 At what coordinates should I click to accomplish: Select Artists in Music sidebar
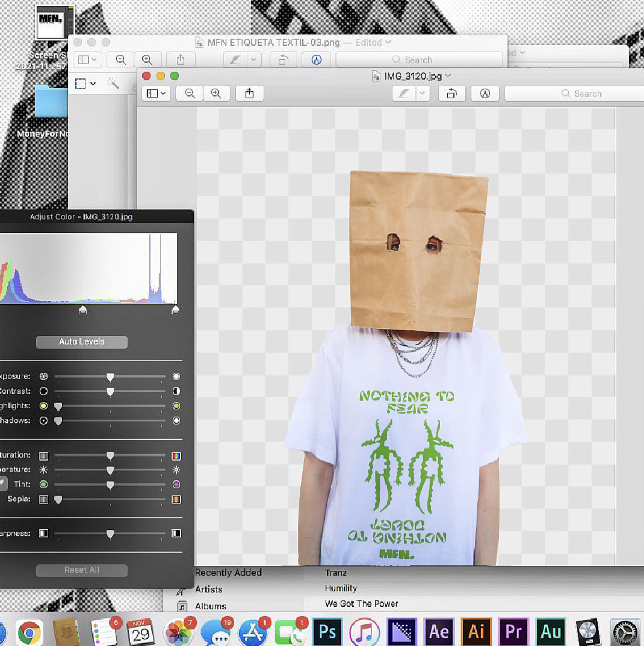208,589
